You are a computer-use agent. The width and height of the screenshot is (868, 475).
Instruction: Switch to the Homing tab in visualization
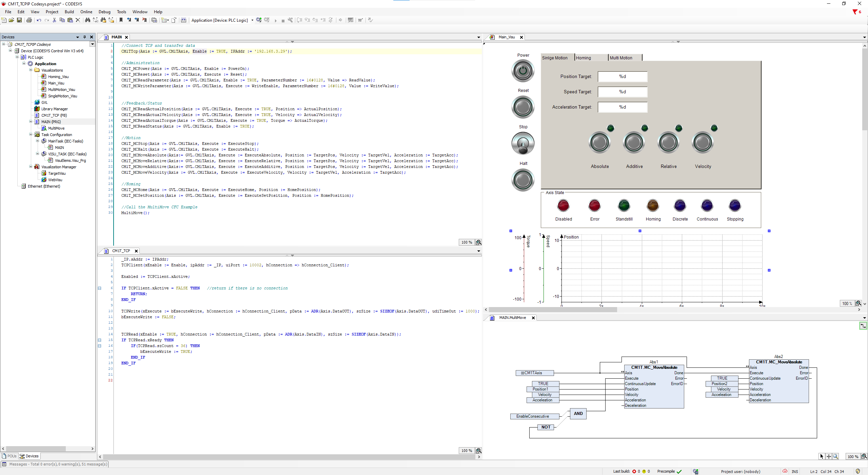point(591,58)
